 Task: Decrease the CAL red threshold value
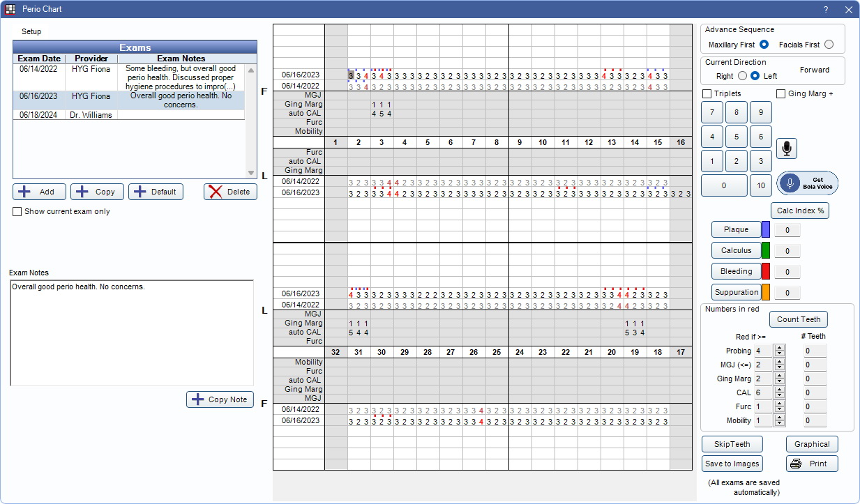pyautogui.click(x=780, y=396)
